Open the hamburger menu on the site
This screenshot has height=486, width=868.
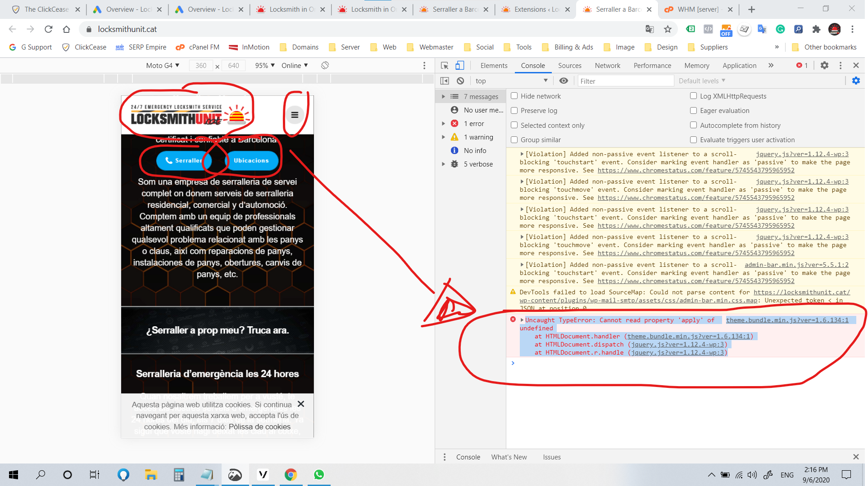point(295,115)
